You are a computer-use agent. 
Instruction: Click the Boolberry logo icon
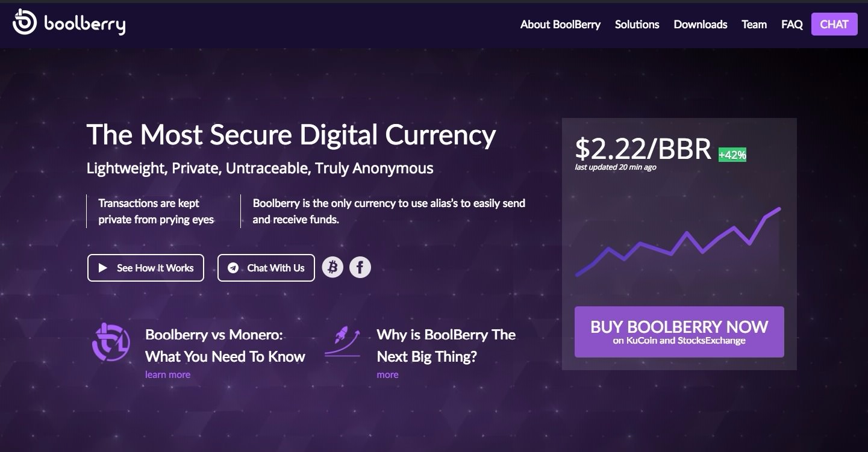coord(25,23)
